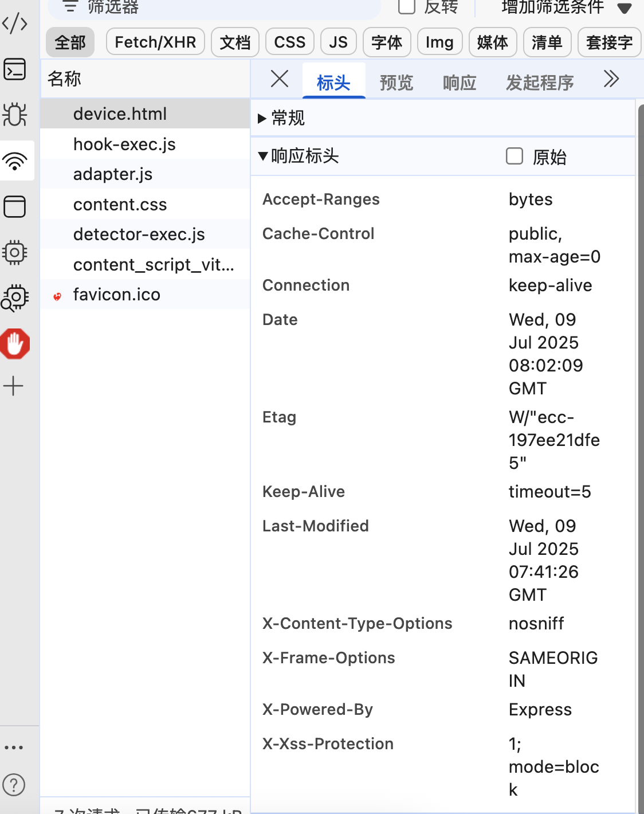Open the help question mark icon
The width and height of the screenshot is (644, 814).
[14, 785]
